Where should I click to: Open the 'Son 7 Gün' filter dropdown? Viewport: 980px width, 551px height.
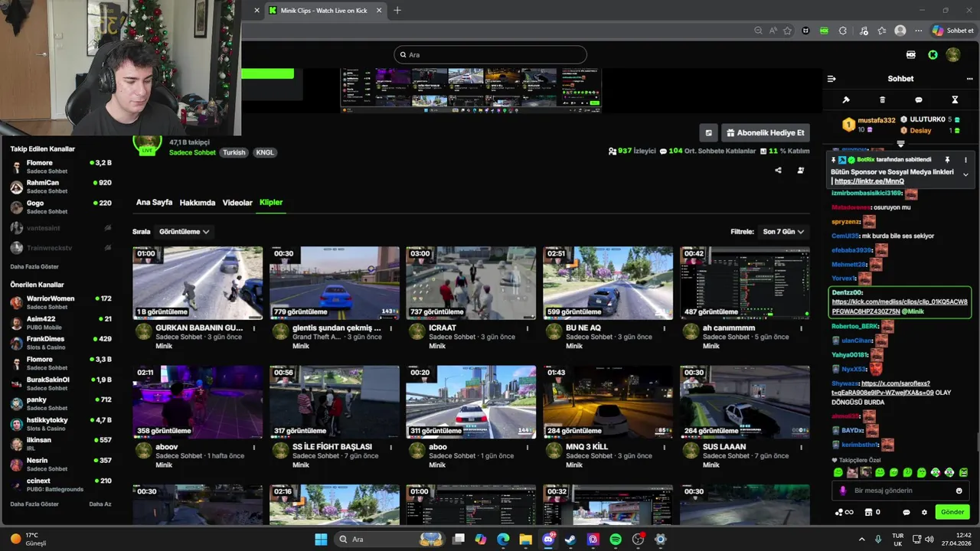pyautogui.click(x=783, y=231)
